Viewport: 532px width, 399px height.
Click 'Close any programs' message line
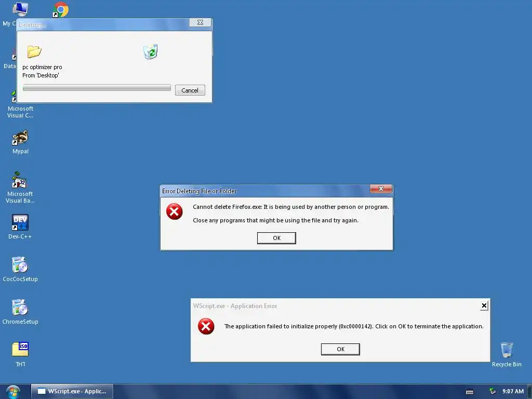point(275,220)
